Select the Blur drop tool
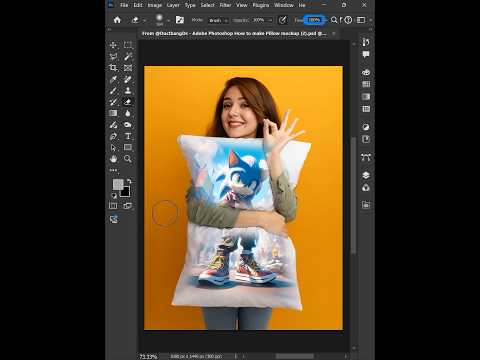This screenshot has width=480, height=360. 128,113
